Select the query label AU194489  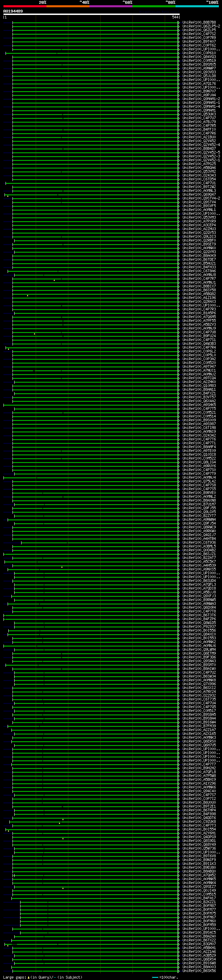13,11
